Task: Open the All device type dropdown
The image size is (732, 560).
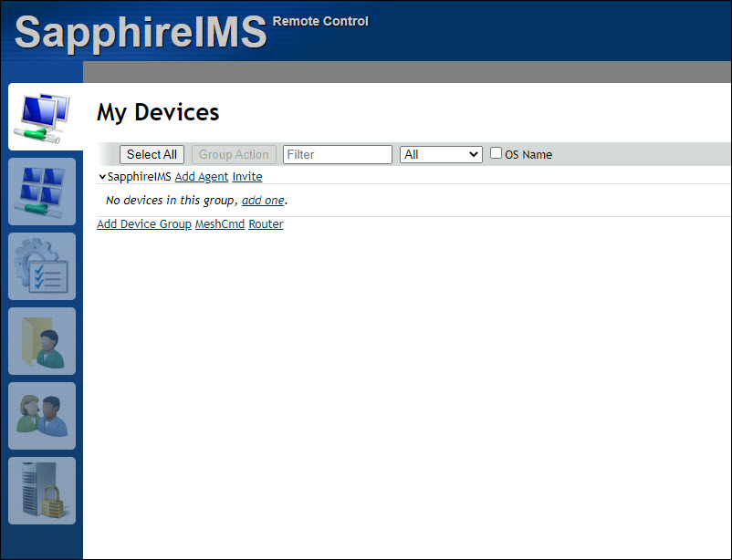Action: point(440,153)
